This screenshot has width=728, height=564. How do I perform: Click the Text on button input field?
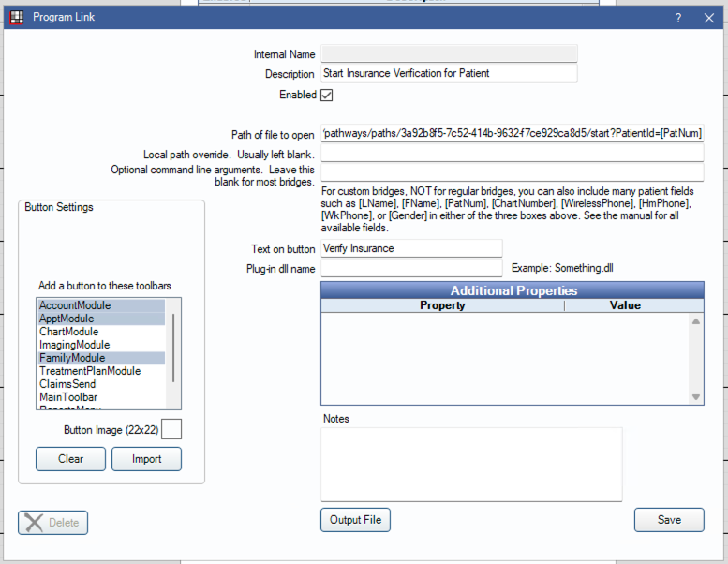(411, 248)
